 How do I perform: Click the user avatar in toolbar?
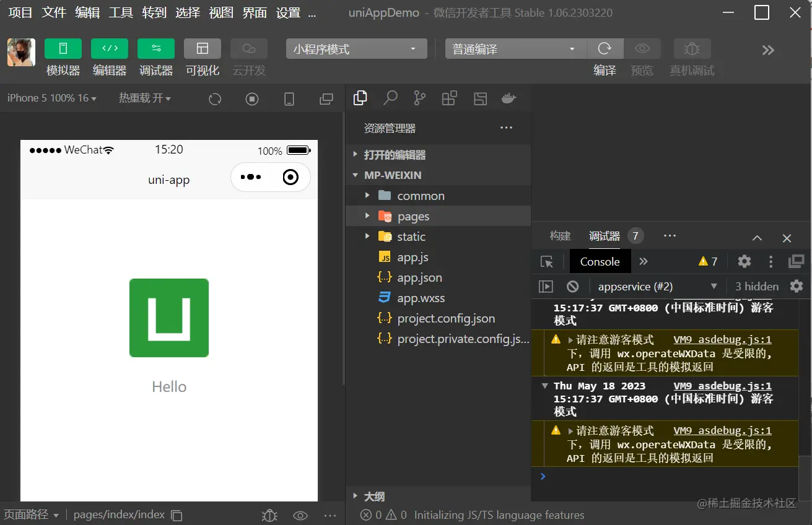point(21,52)
